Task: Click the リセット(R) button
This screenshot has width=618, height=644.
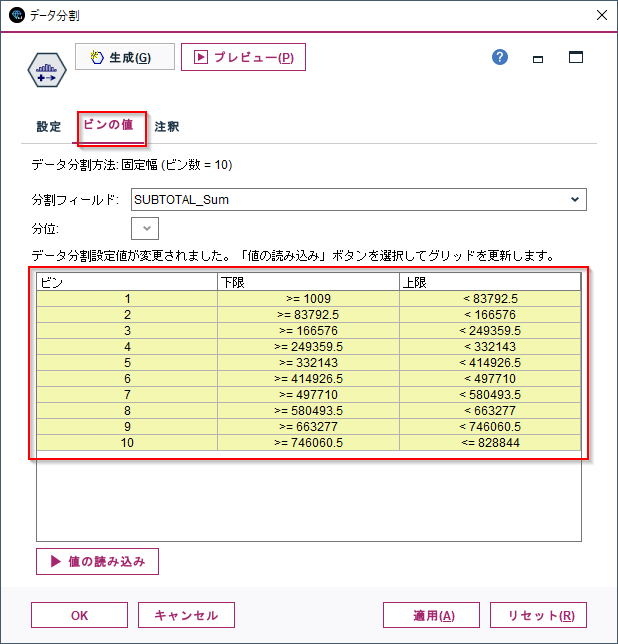Action: click(x=538, y=615)
